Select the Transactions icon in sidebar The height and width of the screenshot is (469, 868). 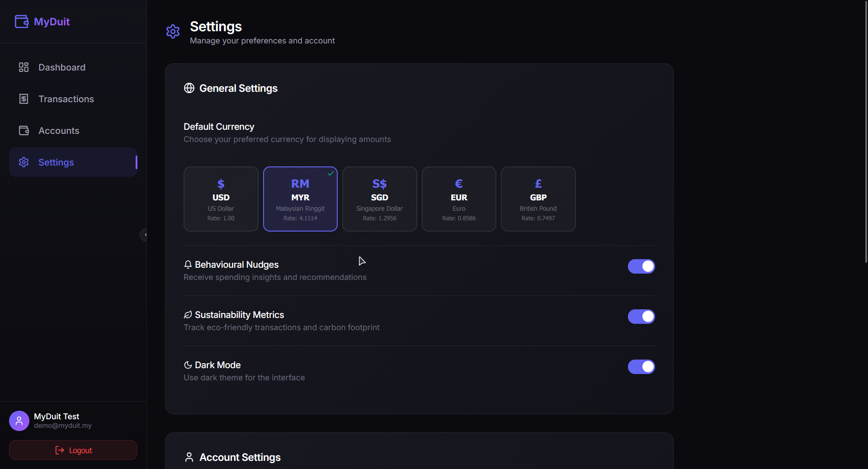pos(24,99)
